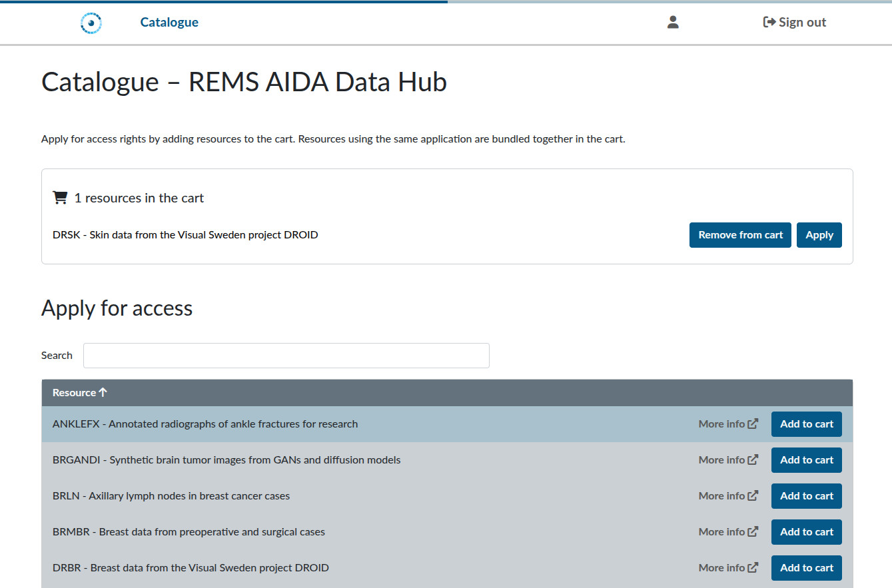The image size is (892, 588).
Task: Add BRLN lymph nodes to cart
Action: pos(806,496)
